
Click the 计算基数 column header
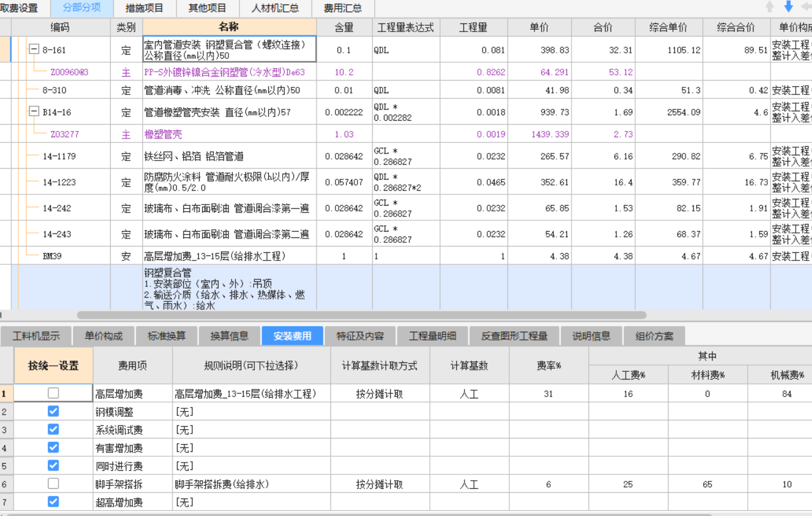(469, 366)
